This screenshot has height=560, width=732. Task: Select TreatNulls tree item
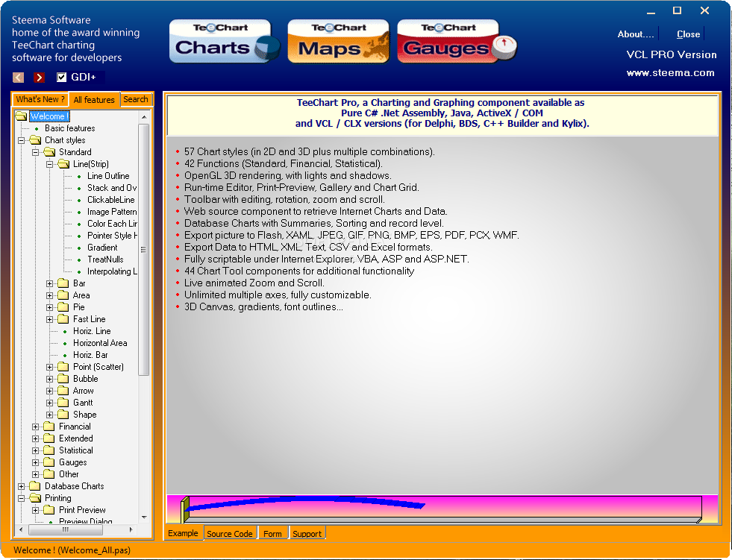tap(105, 259)
